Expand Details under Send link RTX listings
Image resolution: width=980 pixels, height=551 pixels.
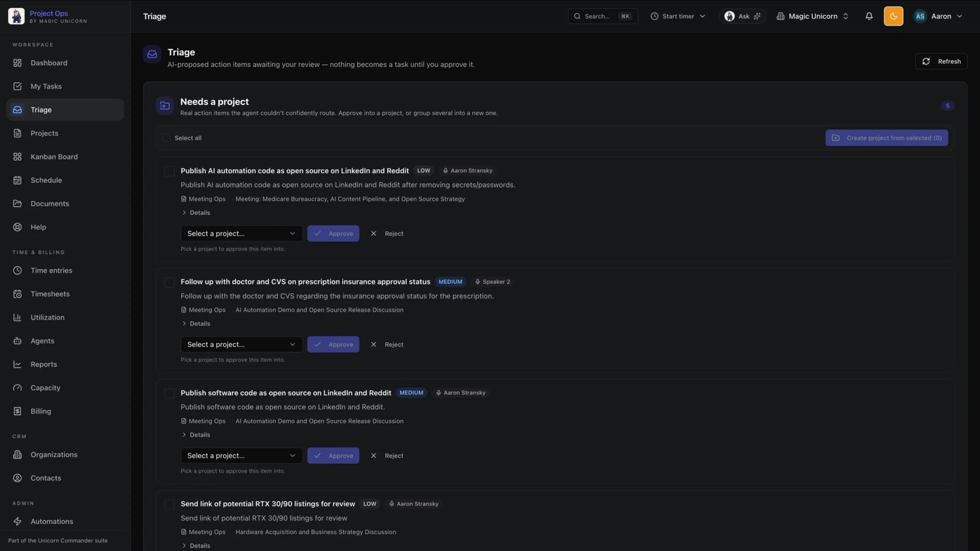click(x=196, y=545)
